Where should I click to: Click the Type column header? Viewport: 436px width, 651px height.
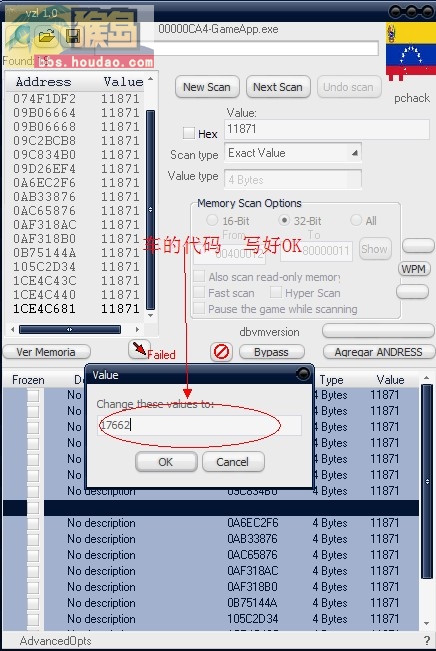pos(331,379)
